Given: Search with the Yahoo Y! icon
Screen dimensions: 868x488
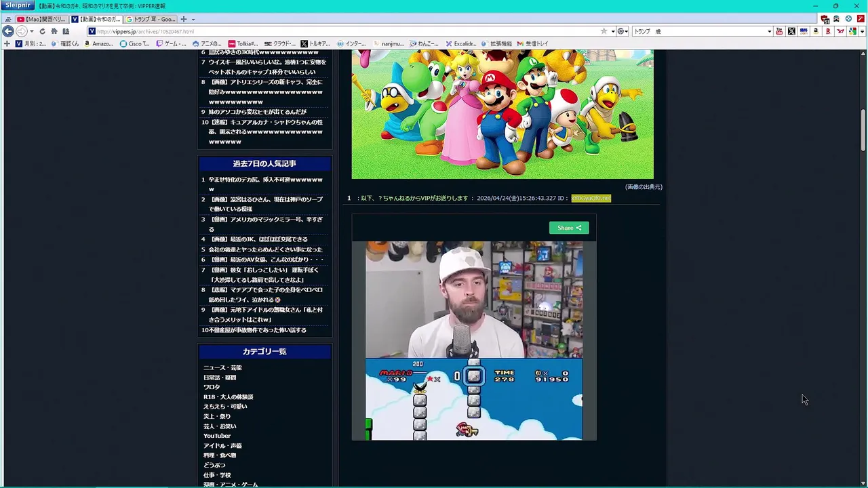Looking at the screenshot, I should [840, 31].
